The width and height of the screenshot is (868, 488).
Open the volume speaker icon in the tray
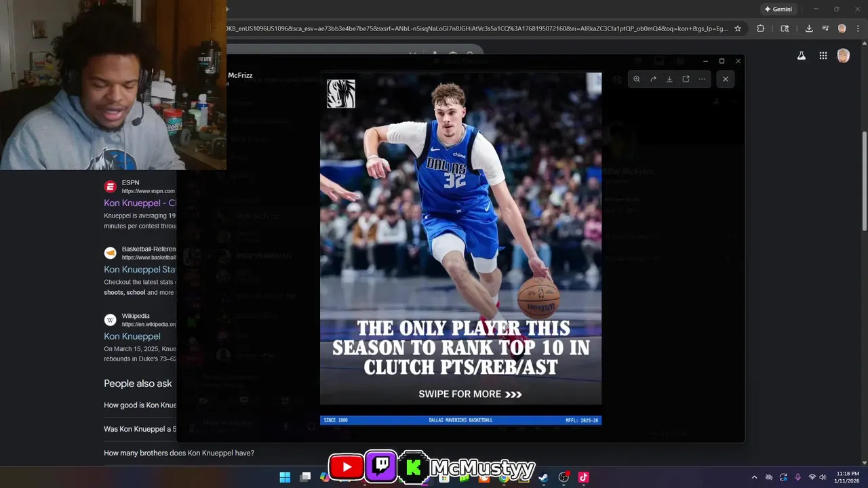[823, 477]
